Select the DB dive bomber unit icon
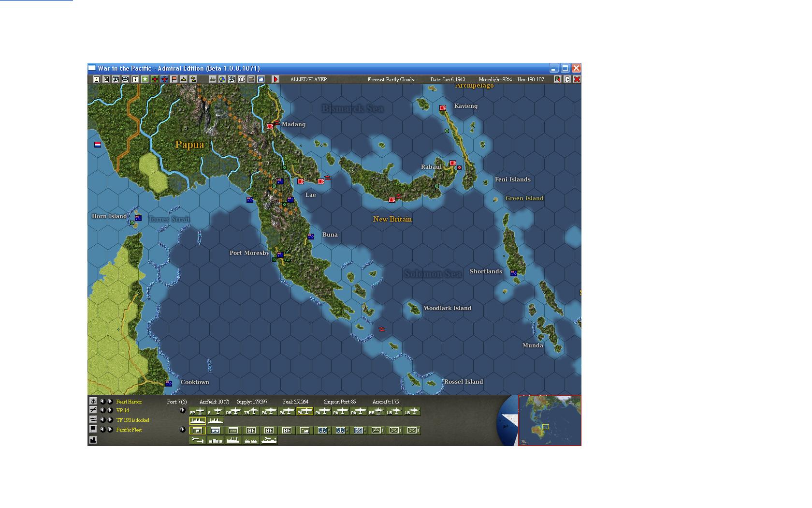Screen dimensions: 812x508 pos(233,411)
